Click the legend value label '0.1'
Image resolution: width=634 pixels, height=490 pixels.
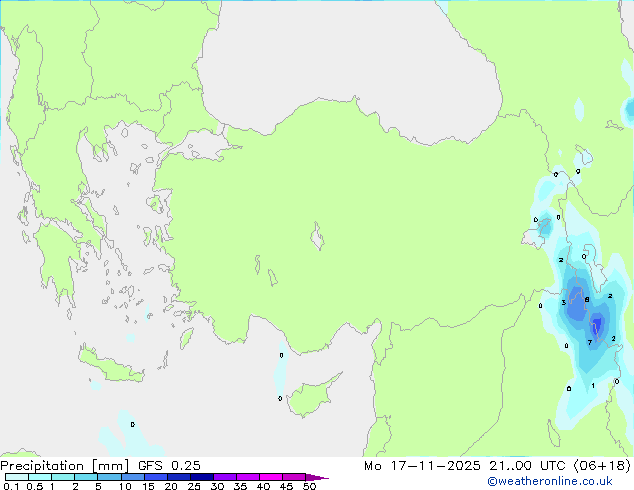[11, 486]
